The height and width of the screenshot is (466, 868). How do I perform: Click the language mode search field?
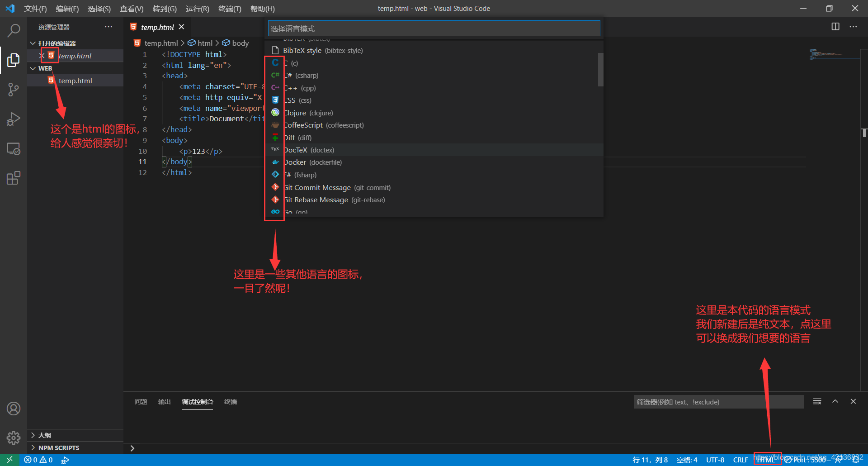[x=434, y=28]
